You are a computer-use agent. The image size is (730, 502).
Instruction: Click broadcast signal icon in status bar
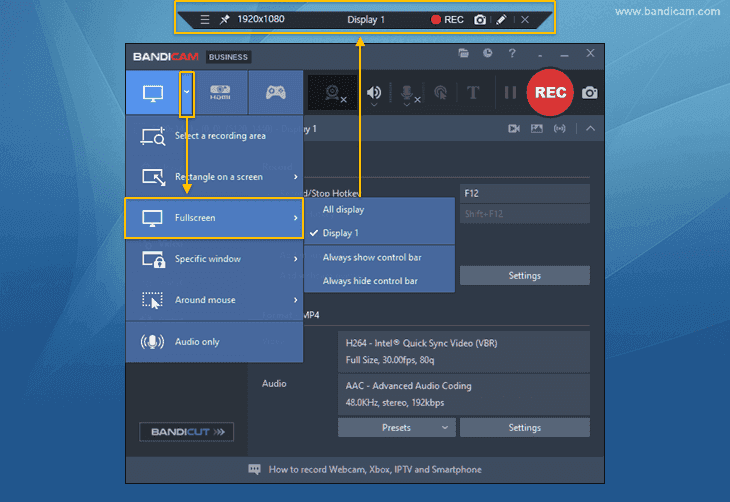click(x=560, y=129)
